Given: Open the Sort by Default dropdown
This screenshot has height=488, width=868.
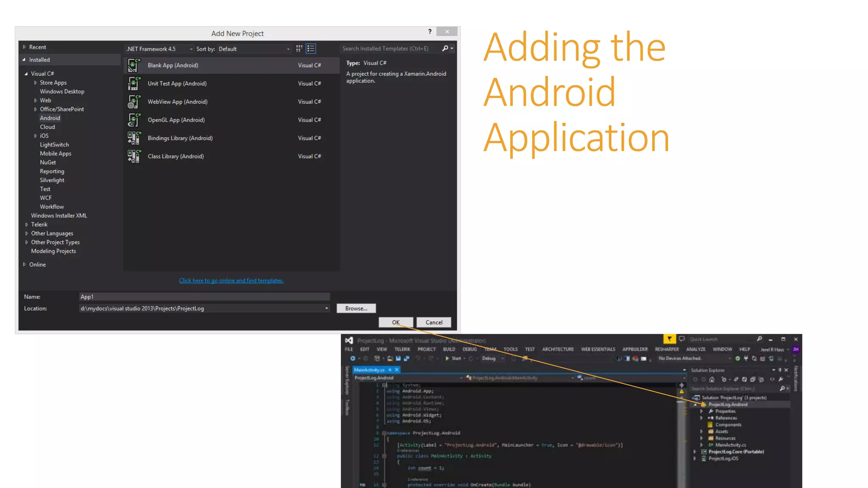Looking at the screenshot, I should click(254, 49).
